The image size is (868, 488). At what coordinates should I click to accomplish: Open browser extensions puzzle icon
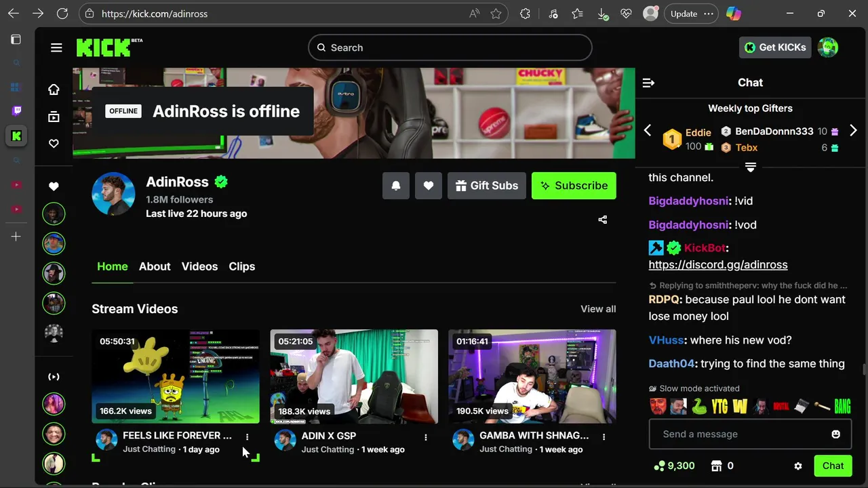[x=525, y=14]
